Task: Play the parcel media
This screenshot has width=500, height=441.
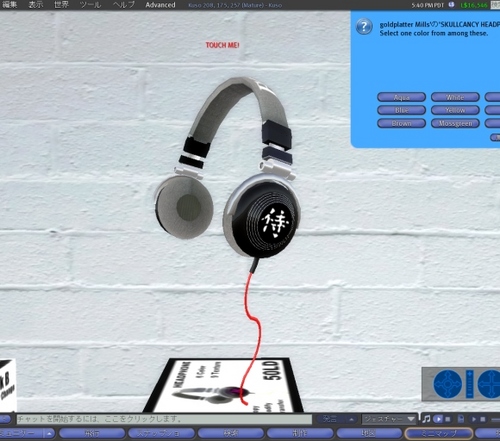Action: pyautogui.click(x=473, y=419)
